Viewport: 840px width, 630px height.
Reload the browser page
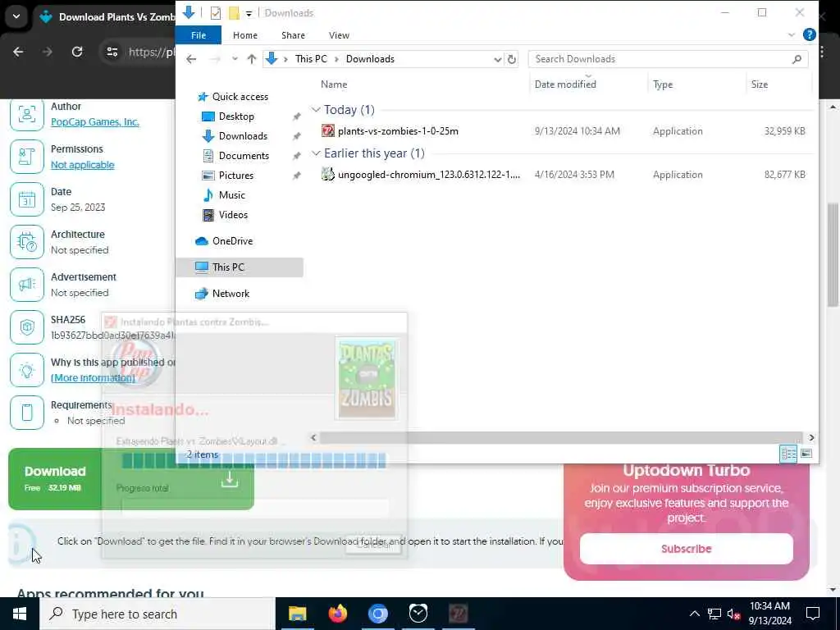coord(77,52)
